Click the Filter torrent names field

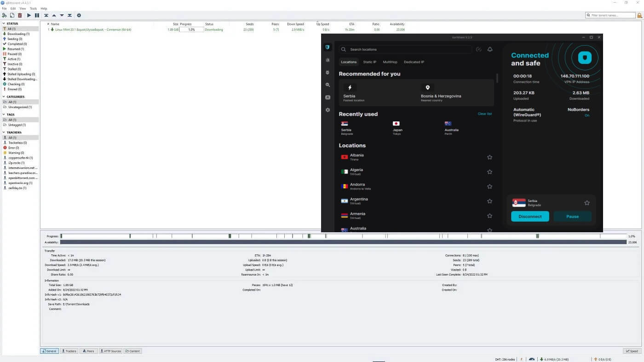[610, 15]
